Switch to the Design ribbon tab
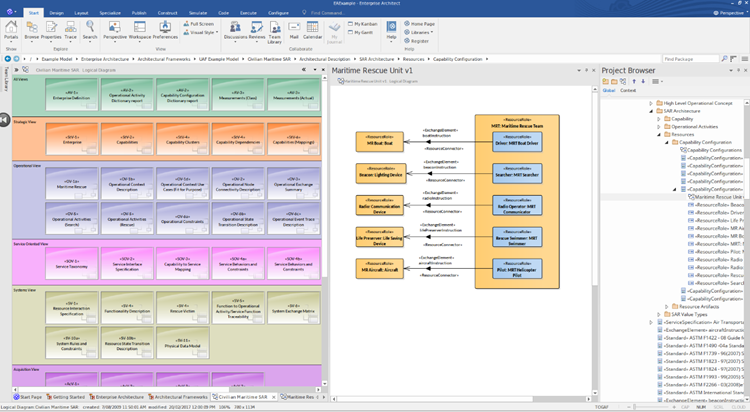This screenshot has height=412, width=750. click(56, 13)
